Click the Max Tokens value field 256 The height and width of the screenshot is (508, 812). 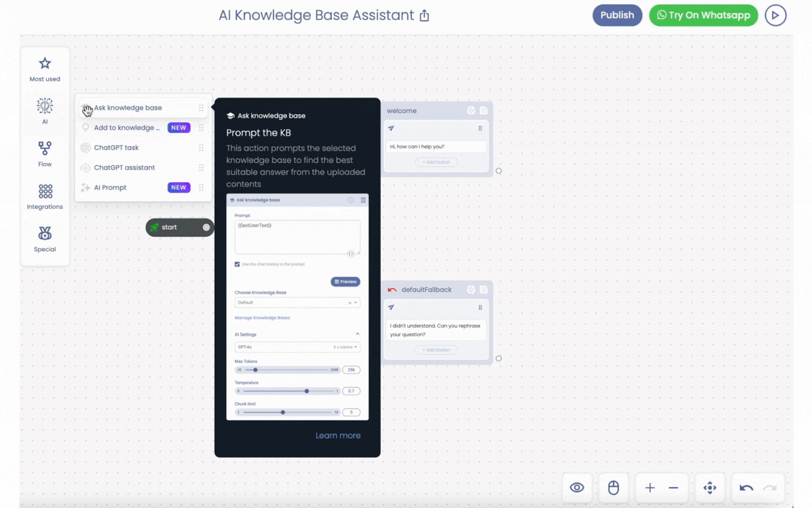[x=351, y=370]
